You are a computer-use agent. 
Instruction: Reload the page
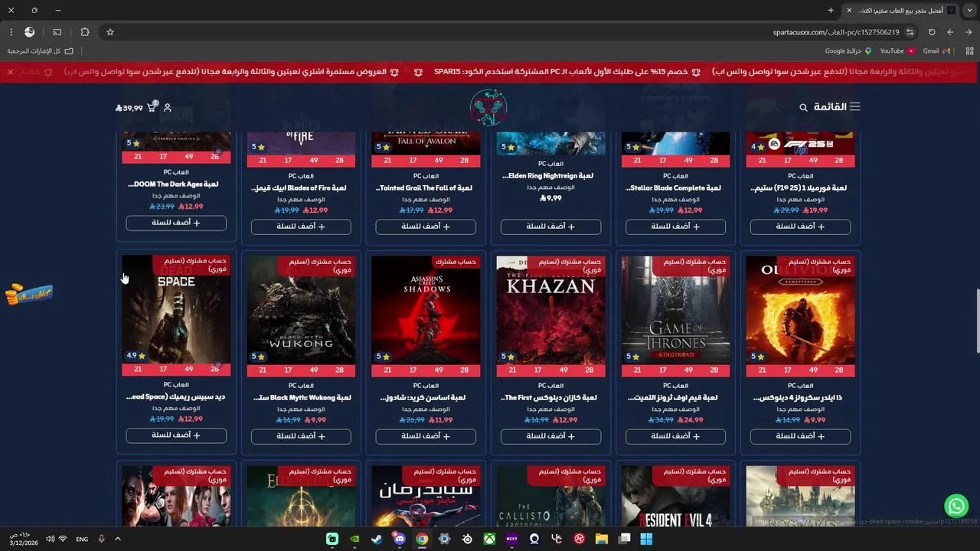coord(932,32)
